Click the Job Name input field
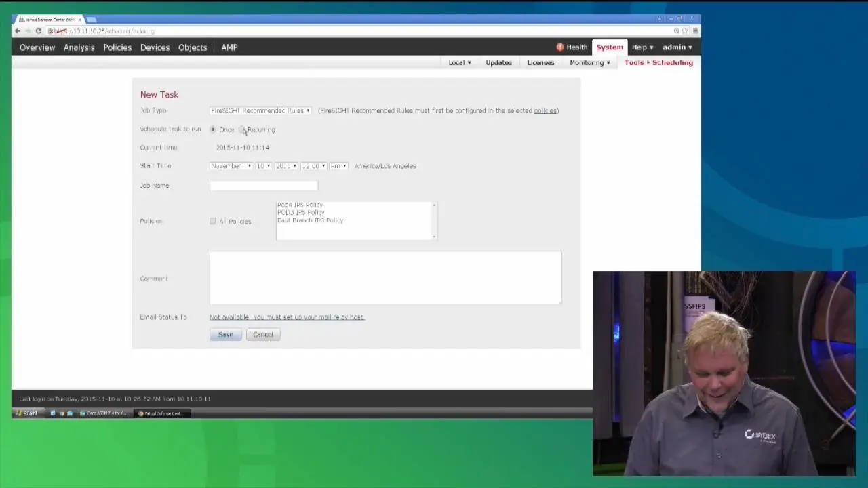868x488 pixels. point(264,185)
